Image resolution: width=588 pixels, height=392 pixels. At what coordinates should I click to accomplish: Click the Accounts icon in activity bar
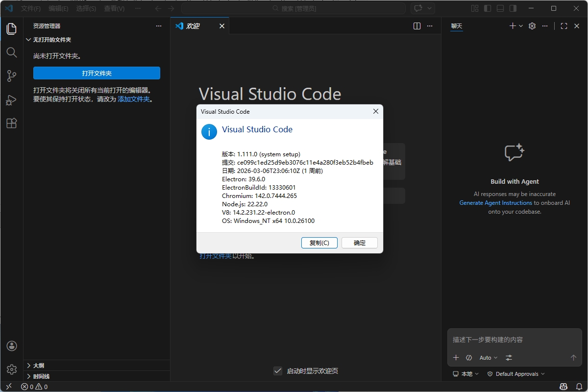[12, 345]
